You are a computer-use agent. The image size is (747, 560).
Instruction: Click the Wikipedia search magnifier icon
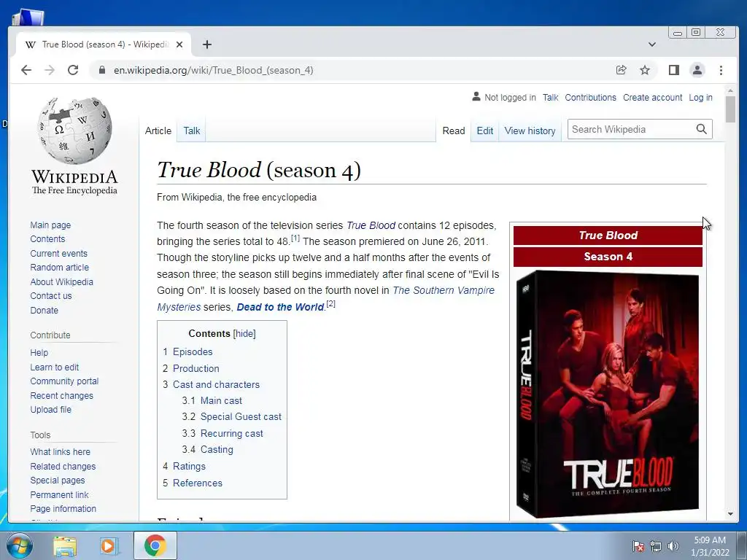(701, 129)
